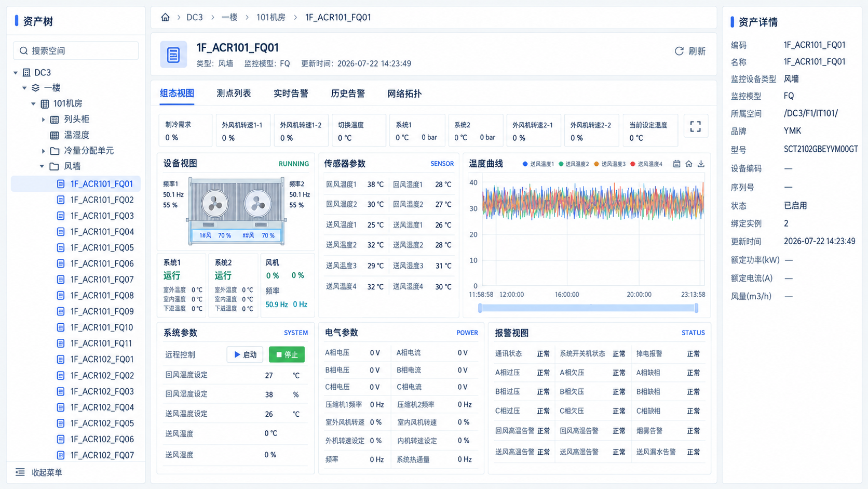Click the 1F_ACR101_FQ05 document icon
Screen dimensions: 868x489
click(x=61, y=247)
